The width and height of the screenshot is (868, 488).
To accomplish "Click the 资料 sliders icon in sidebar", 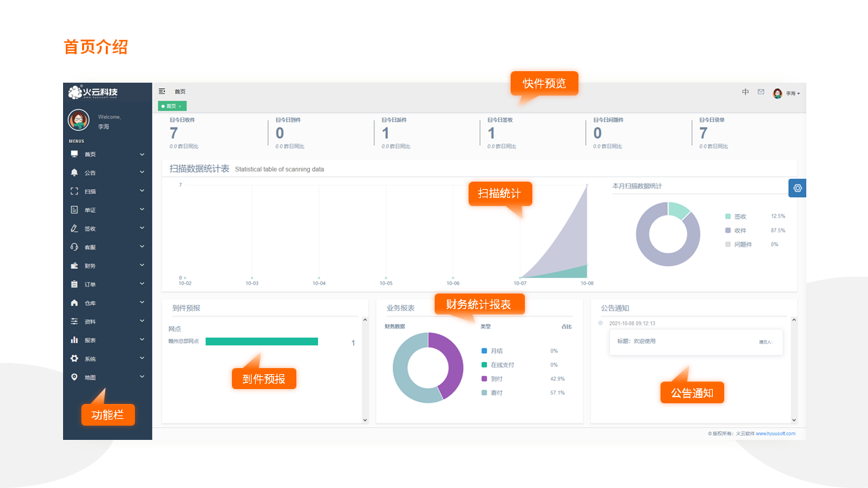I will click(x=75, y=321).
